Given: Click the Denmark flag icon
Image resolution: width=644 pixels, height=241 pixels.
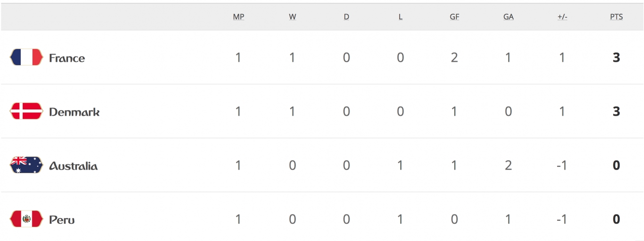Looking at the screenshot, I should point(26,111).
